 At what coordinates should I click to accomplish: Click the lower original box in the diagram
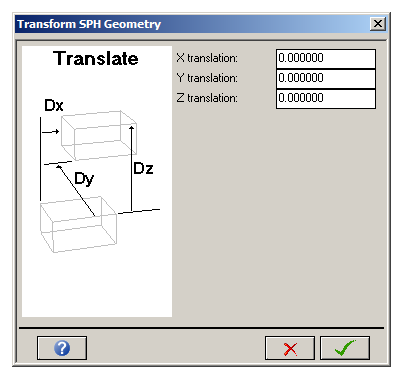point(78,224)
